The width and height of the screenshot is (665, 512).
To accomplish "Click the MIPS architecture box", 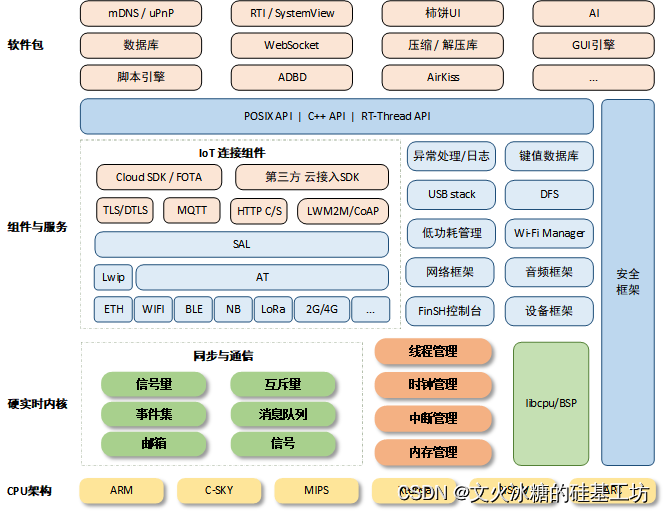I will pyautogui.click(x=316, y=491).
